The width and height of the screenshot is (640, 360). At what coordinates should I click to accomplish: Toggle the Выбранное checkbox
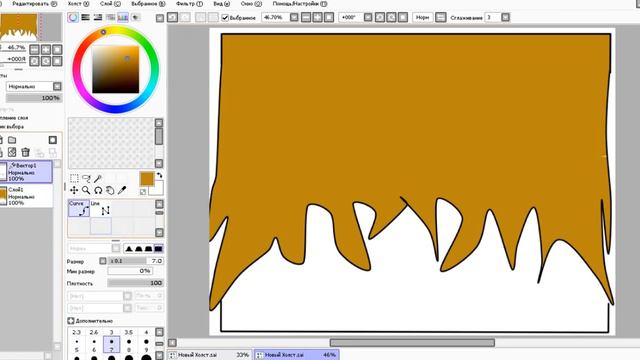[225, 18]
